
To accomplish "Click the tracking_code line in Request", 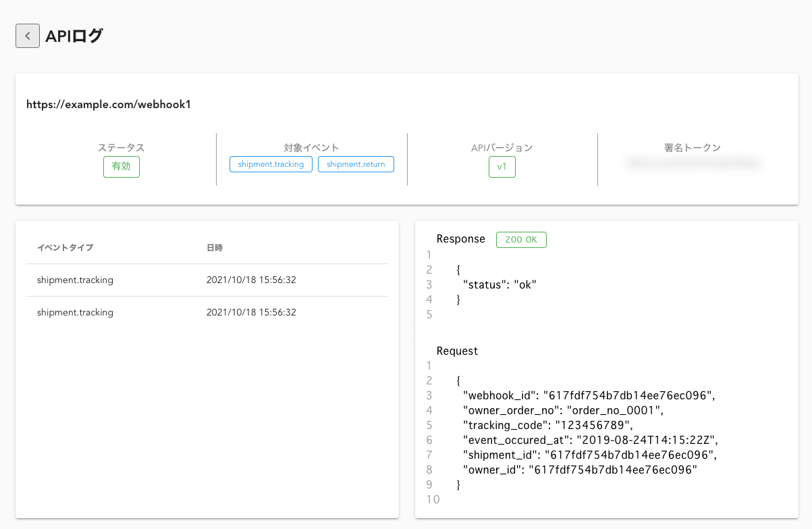I will point(549,426).
